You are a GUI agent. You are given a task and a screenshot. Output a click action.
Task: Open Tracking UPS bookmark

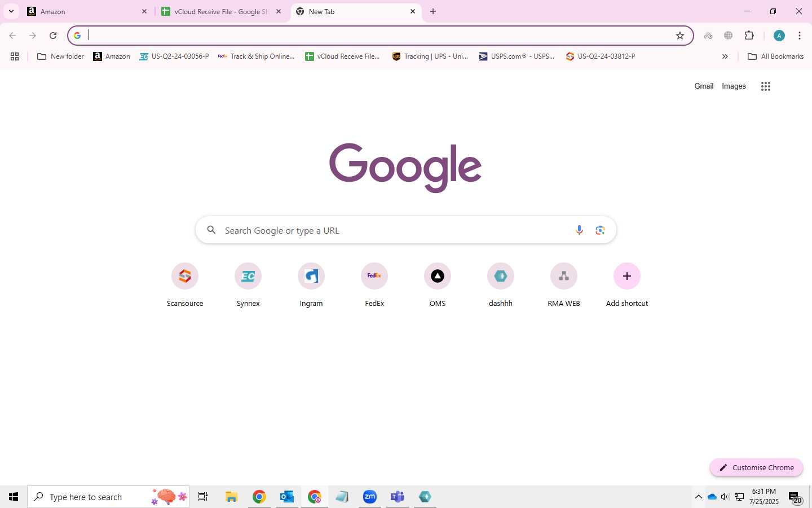[x=430, y=56]
